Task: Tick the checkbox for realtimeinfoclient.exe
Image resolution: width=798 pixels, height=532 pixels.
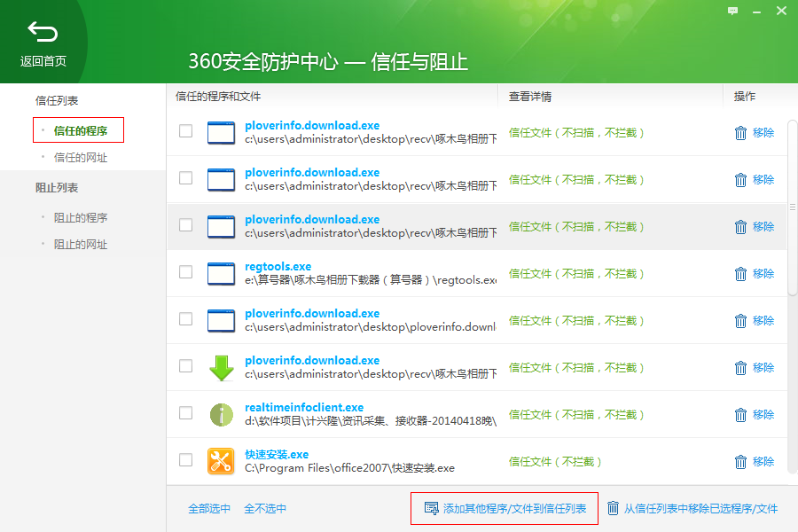Action: (x=186, y=413)
